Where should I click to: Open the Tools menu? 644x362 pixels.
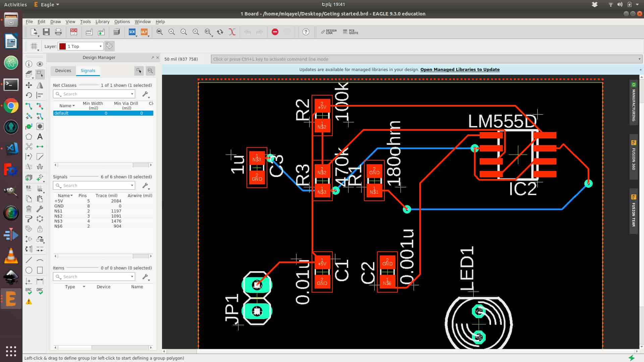click(85, 21)
